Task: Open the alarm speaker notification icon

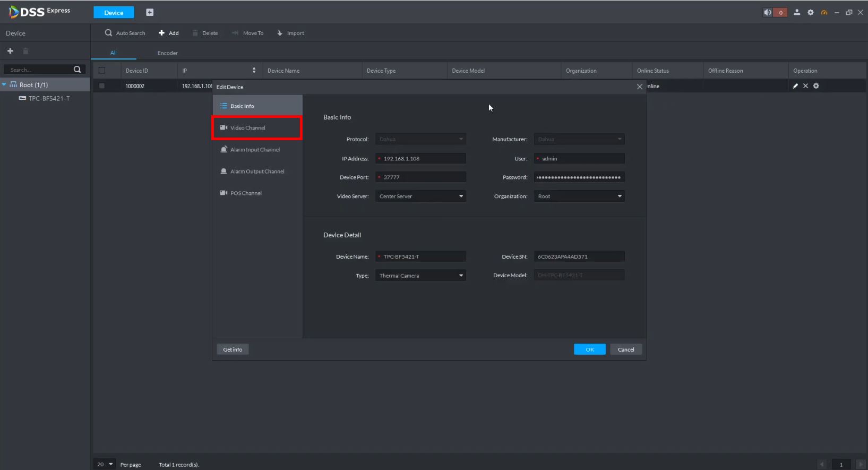Action: point(768,13)
